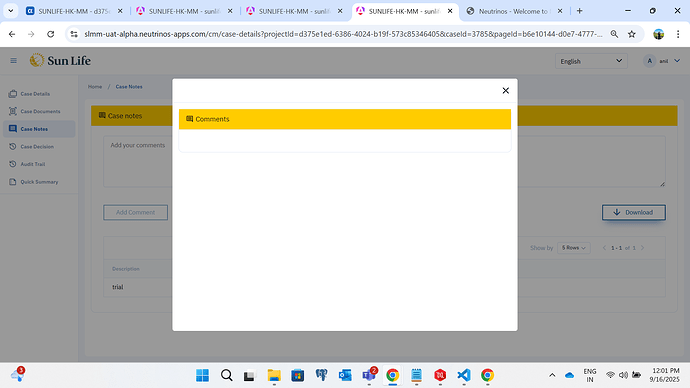Open the tab search dropdown arrow
Image resolution: width=690 pixels, height=388 pixels.
[x=11, y=11]
